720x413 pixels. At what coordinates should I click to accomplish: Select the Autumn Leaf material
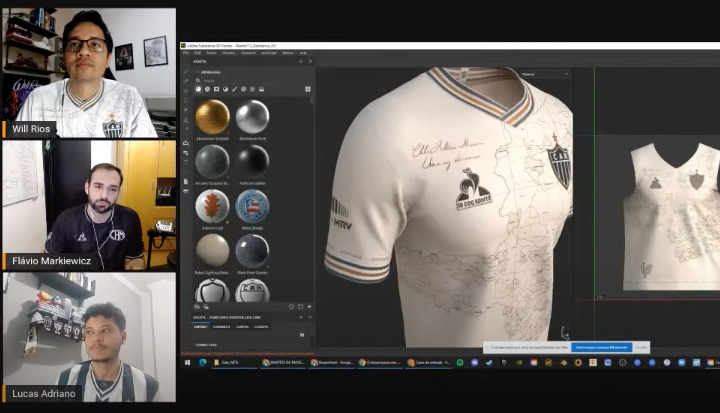pyautogui.click(x=212, y=206)
